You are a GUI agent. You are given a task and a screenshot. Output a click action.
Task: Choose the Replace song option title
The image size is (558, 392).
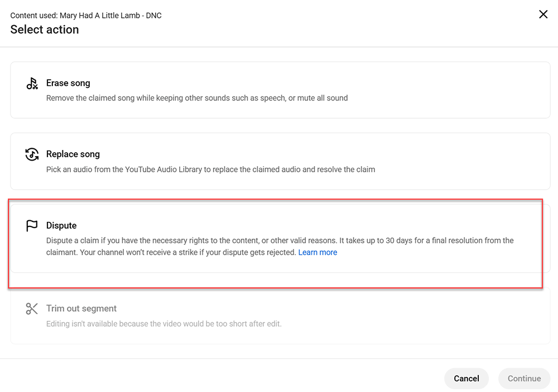tap(73, 154)
